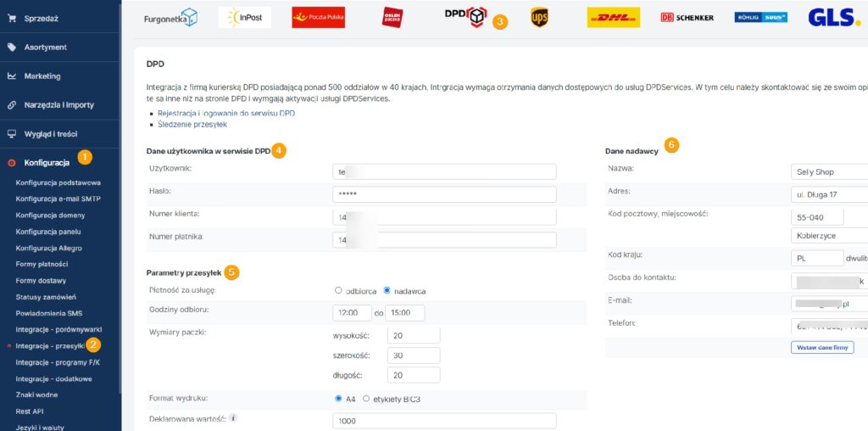Open the Poczta Polska integration logo
This screenshot has width=868, height=431.
point(318,17)
